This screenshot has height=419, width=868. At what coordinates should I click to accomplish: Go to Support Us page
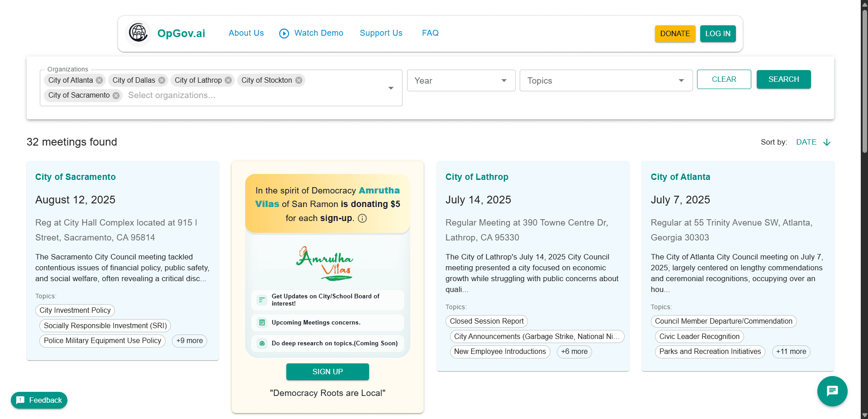coord(381,33)
